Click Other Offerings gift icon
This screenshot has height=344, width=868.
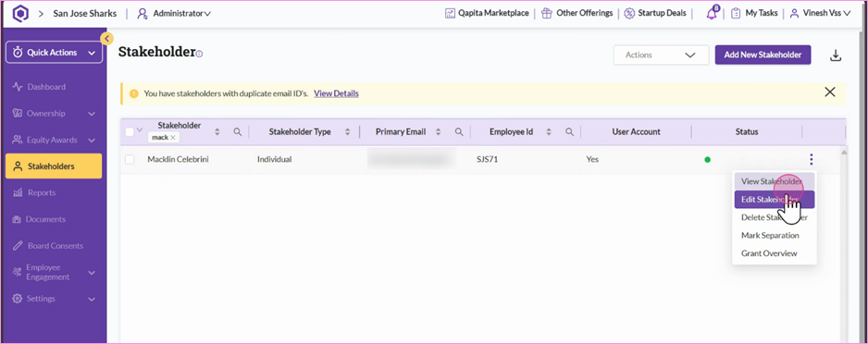pos(547,13)
